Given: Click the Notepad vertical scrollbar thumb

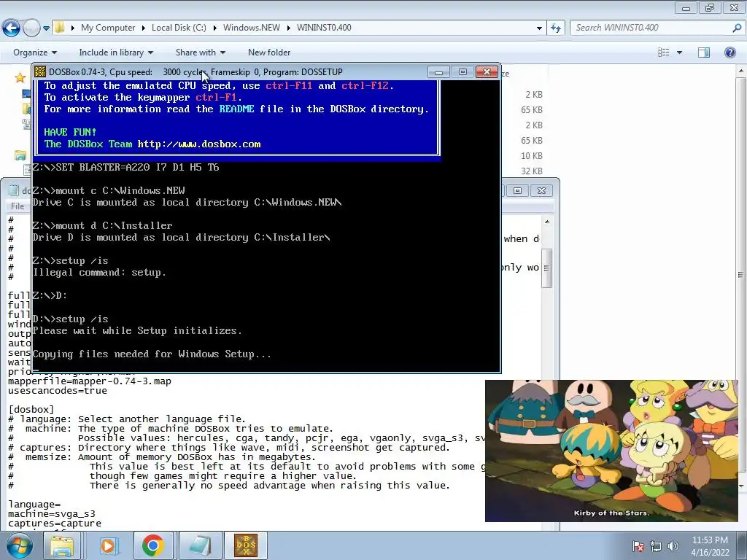Looking at the screenshot, I should tap(547, 268).
